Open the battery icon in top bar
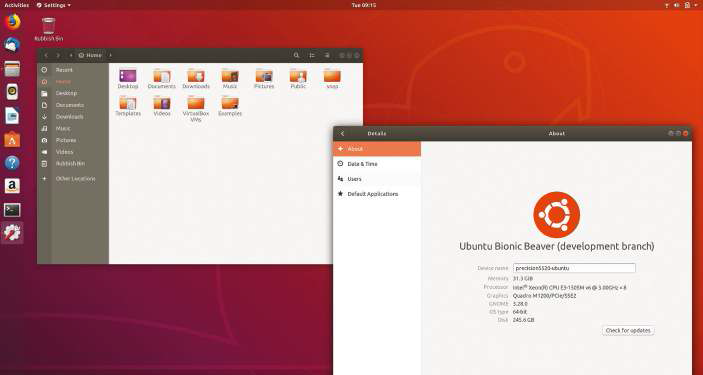Image resolution: width=703 pixels, height=375 pixels. 687,5
